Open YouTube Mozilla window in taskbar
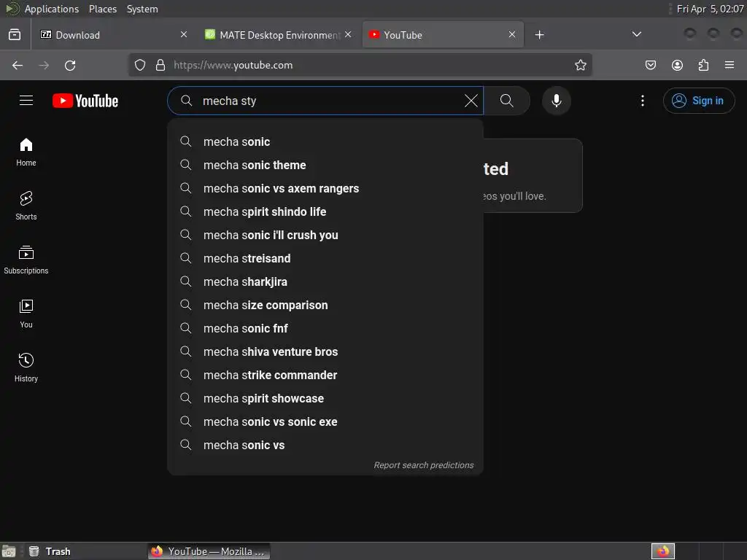Screen dimensions: 747x560 click(x=209, y=551)
